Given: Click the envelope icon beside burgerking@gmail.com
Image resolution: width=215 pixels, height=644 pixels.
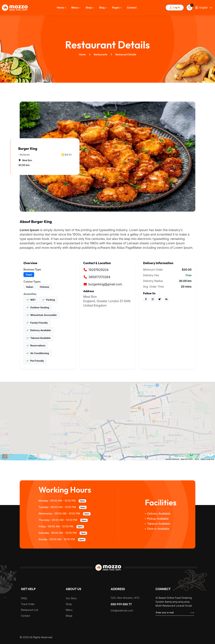Looking at the screenshot, I should coord(85,284).
